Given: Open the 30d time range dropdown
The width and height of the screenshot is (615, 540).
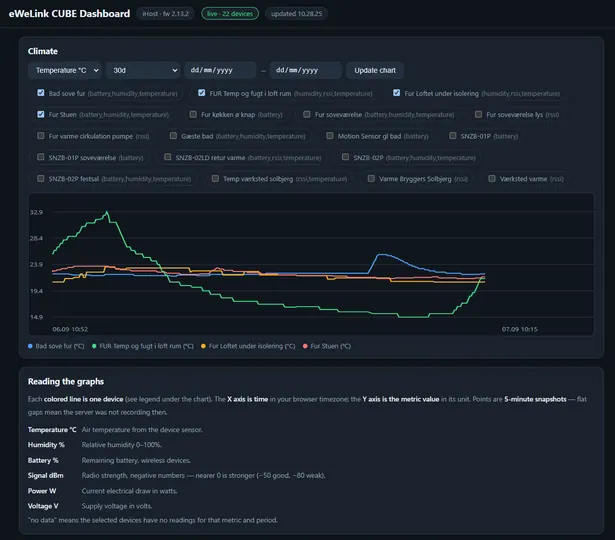Looking at the screenshot, I should 143,70.
